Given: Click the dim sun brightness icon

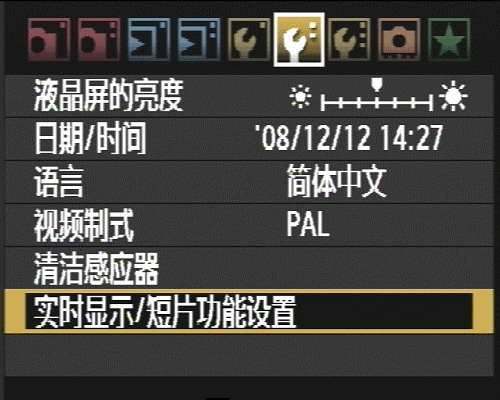Looking at the screenshot, I should click(x=300, y=97).
